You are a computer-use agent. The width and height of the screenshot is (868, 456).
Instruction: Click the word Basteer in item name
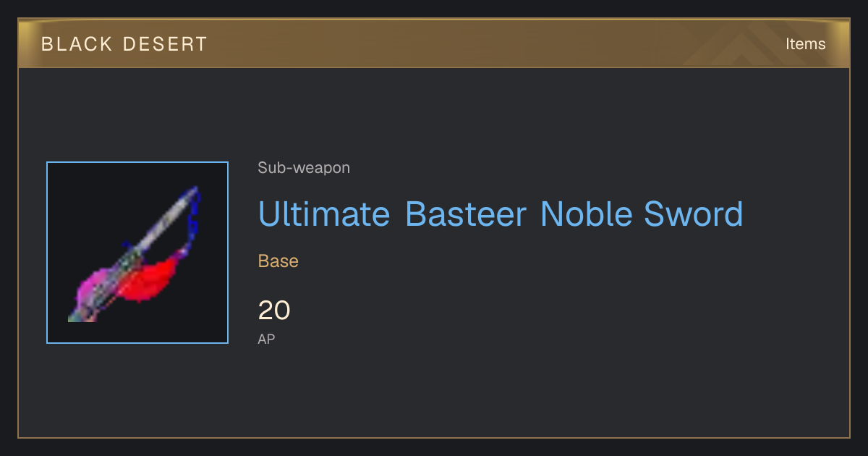click(x=465, y=214)
